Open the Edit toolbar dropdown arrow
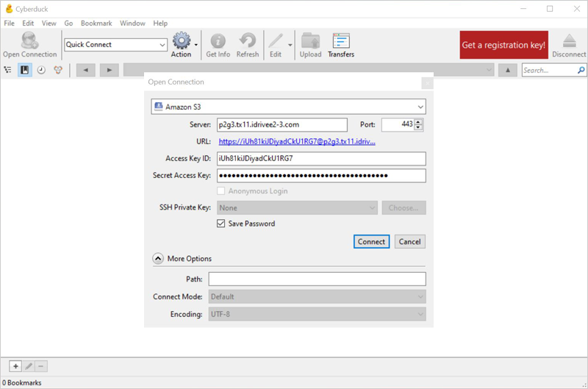Image resolution: width=588 pixels, height=389 pixels. [x=290, y=45]
